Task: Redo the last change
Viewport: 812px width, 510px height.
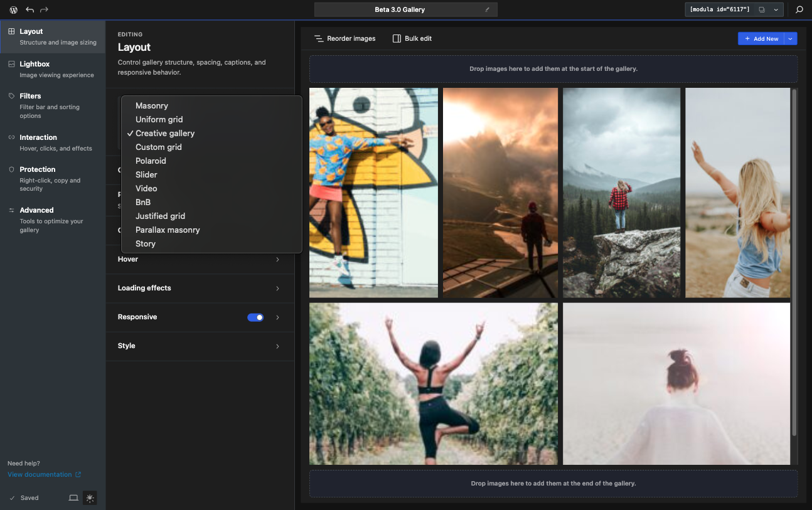Action: (44, 10)
